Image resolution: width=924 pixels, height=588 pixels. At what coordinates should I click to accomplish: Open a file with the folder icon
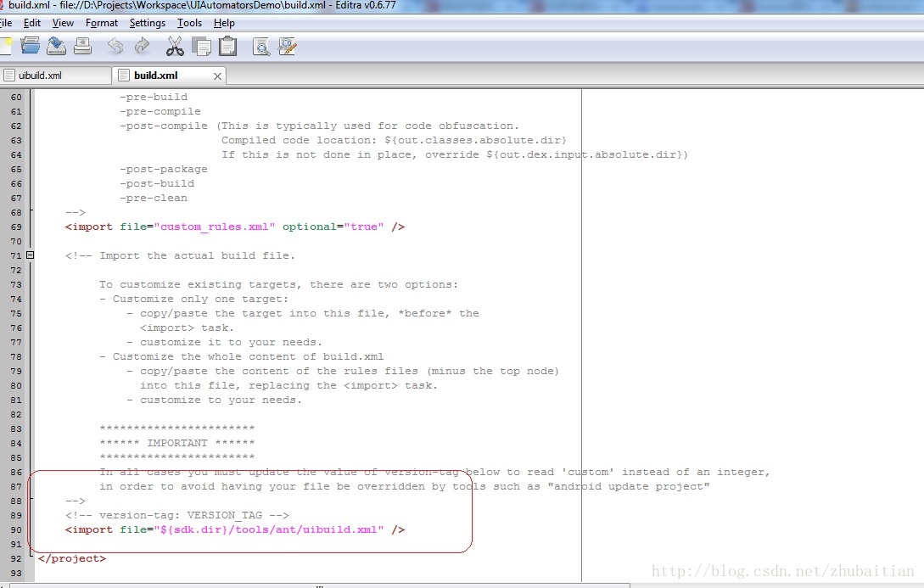coord(30,46)
